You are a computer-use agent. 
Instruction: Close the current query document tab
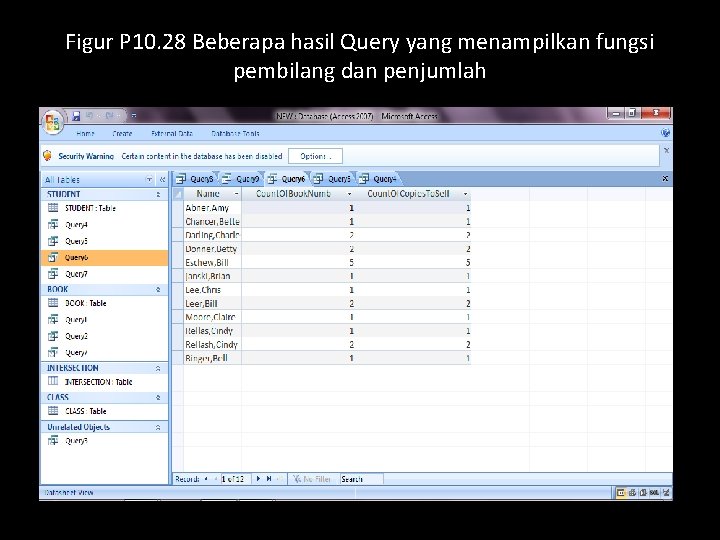[x=665, y=179]
